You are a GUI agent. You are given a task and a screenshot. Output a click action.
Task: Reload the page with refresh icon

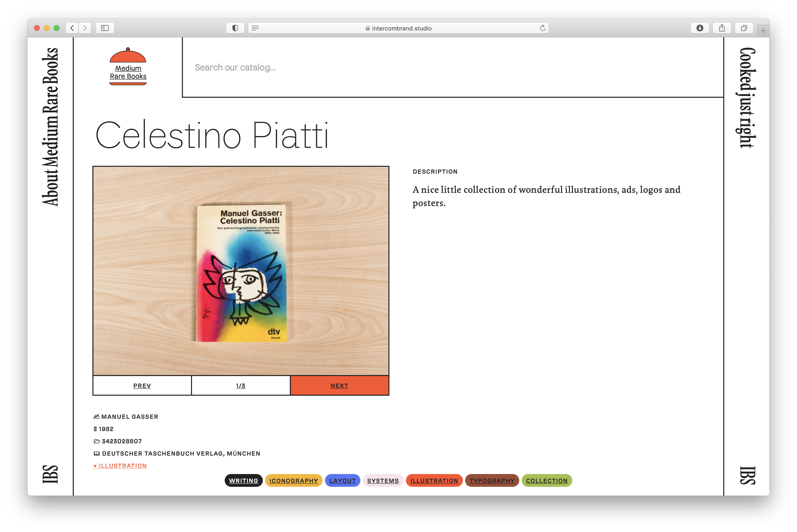[543, 28]
